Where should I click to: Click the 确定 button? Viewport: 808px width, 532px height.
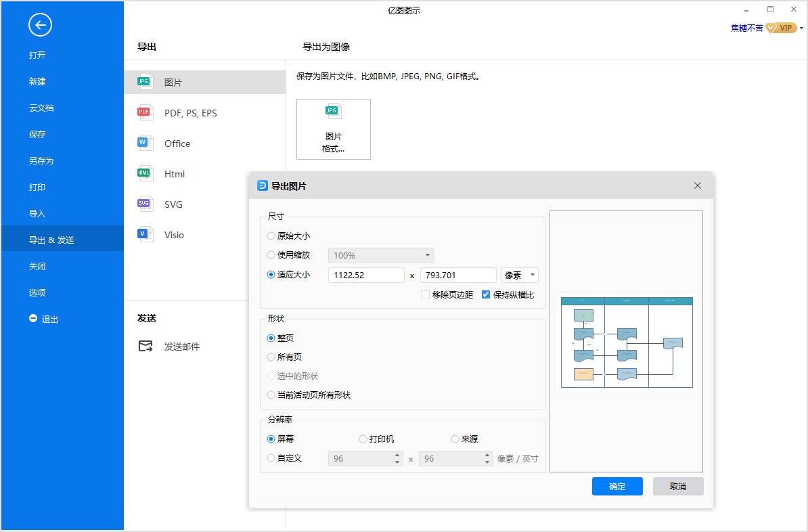pos(617,487)
